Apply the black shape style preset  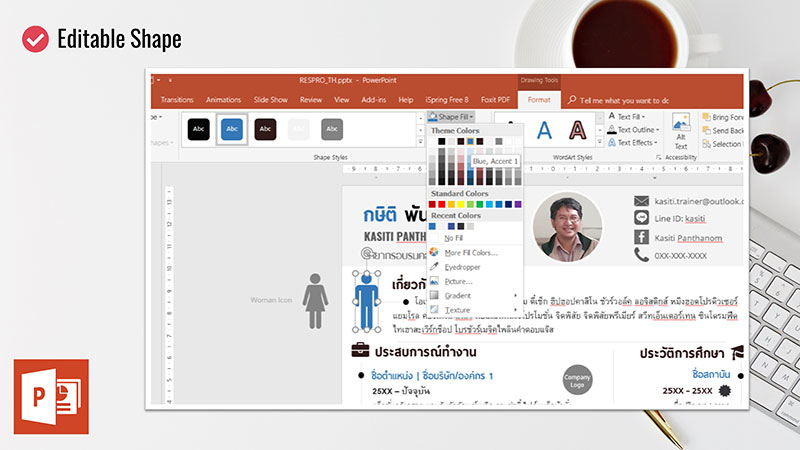(199, 129)
